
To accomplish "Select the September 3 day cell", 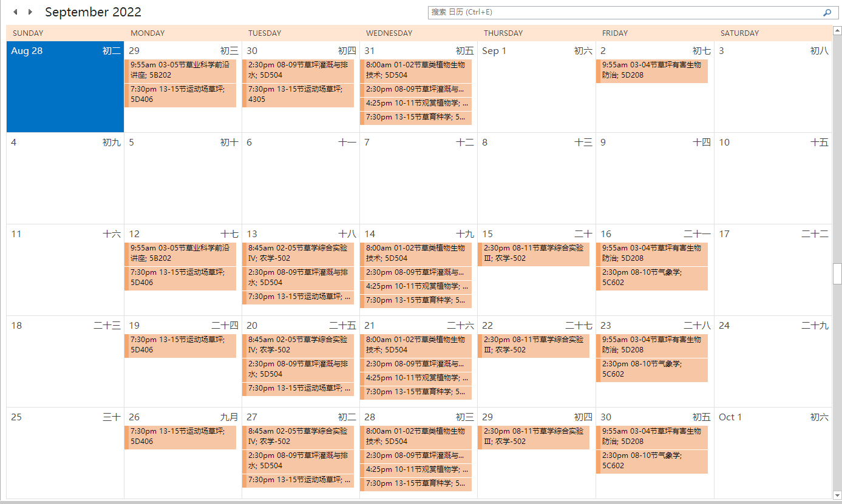I will [773, 87].
